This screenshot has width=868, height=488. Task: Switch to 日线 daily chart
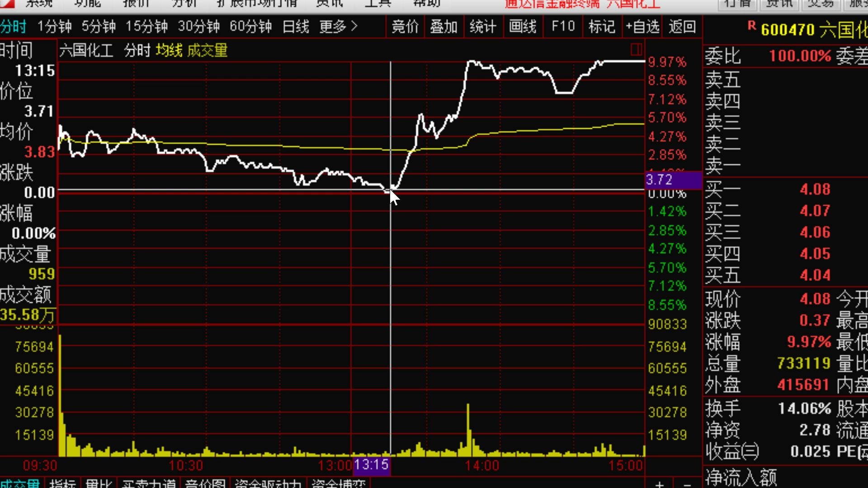point(296,27)
